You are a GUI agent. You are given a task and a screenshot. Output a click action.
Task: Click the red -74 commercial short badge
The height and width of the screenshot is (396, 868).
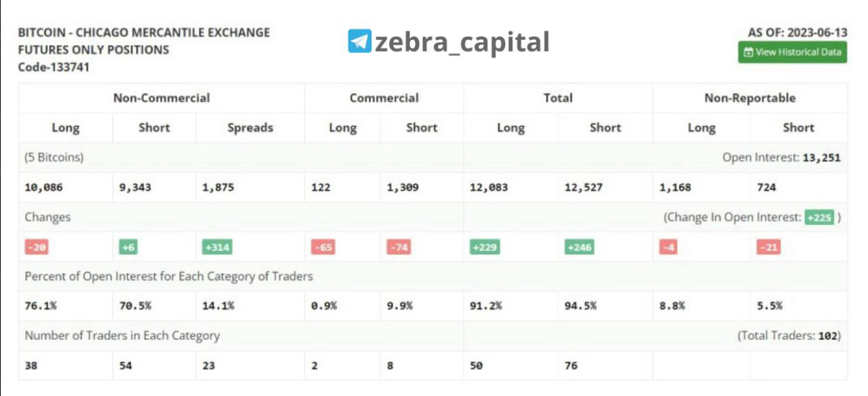coord(399,247)
